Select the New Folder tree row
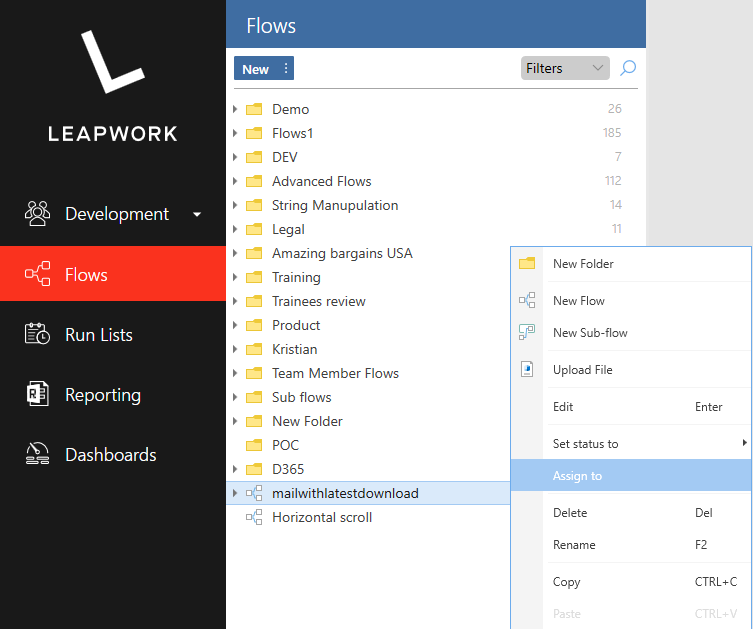753x629 pixels. click(x=368, y=421)
